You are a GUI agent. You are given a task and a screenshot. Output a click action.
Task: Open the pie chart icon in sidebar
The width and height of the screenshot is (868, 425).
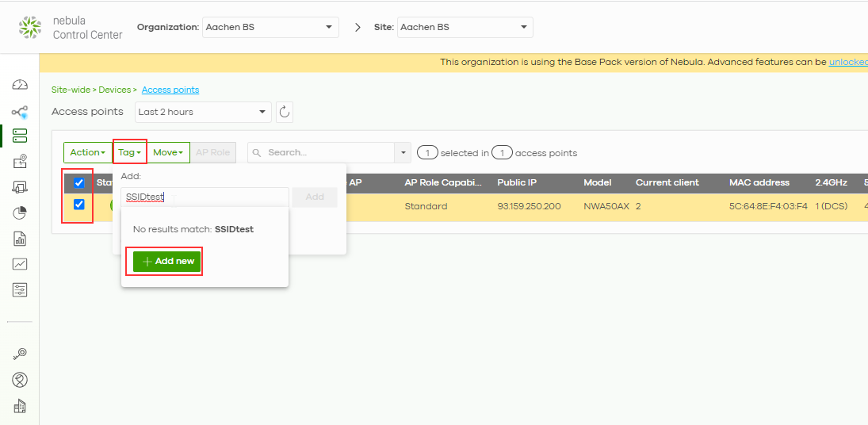coord(20,212)
